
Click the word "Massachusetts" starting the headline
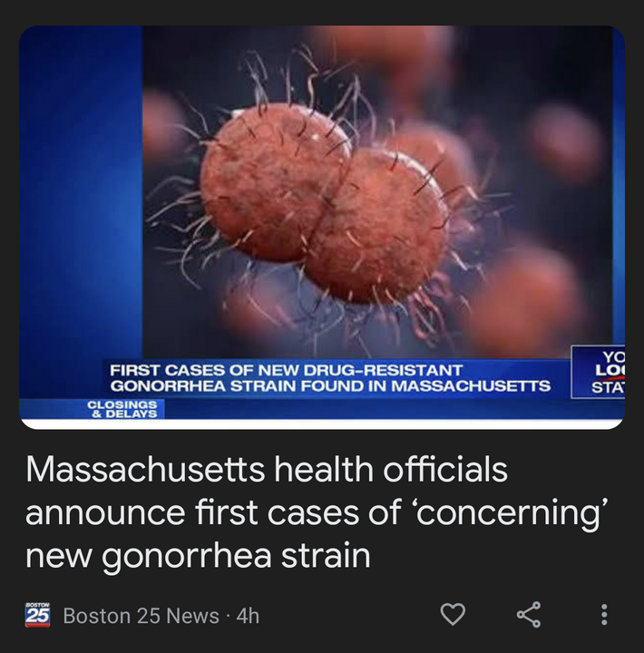145,469
